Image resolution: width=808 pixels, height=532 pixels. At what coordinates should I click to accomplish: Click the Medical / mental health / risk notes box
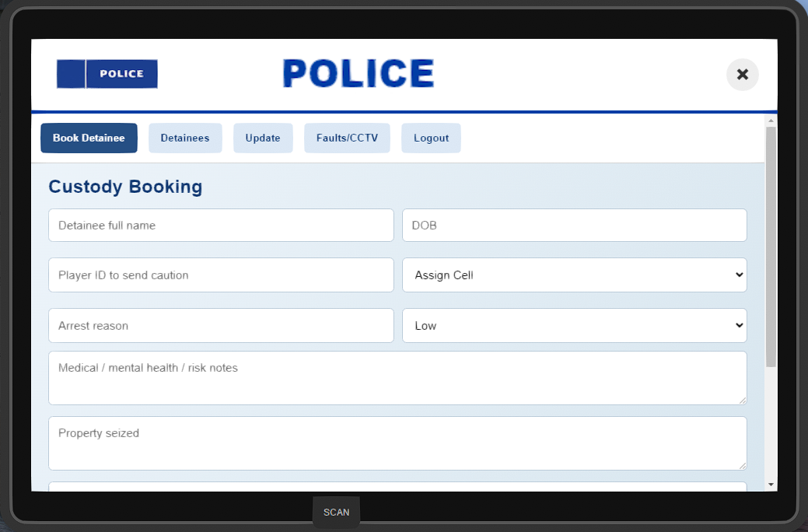coord(397,378)
